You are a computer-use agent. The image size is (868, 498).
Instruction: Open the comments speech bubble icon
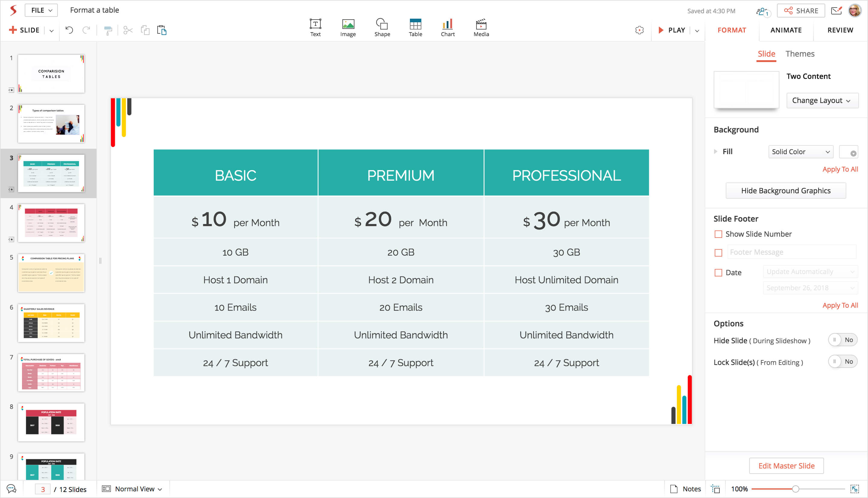[x=11, y=489]
